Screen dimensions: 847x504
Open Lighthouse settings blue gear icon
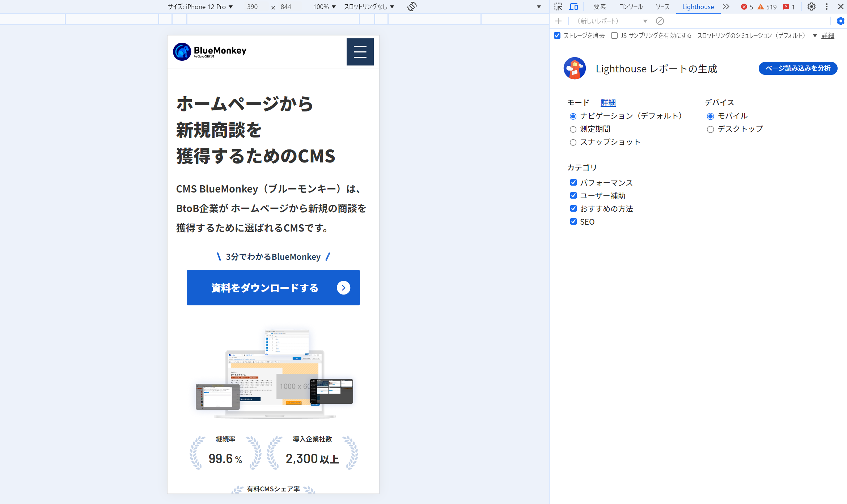pyautogui.click(x=840, y=21)
